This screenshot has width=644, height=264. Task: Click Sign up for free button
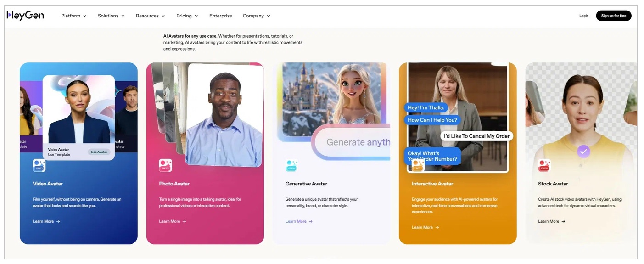(614, 16)
